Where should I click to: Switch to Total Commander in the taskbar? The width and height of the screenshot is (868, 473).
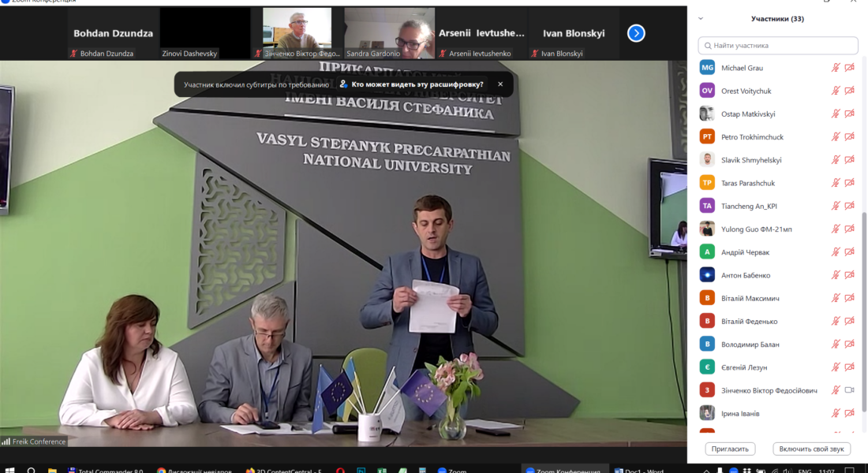[105, 469]
